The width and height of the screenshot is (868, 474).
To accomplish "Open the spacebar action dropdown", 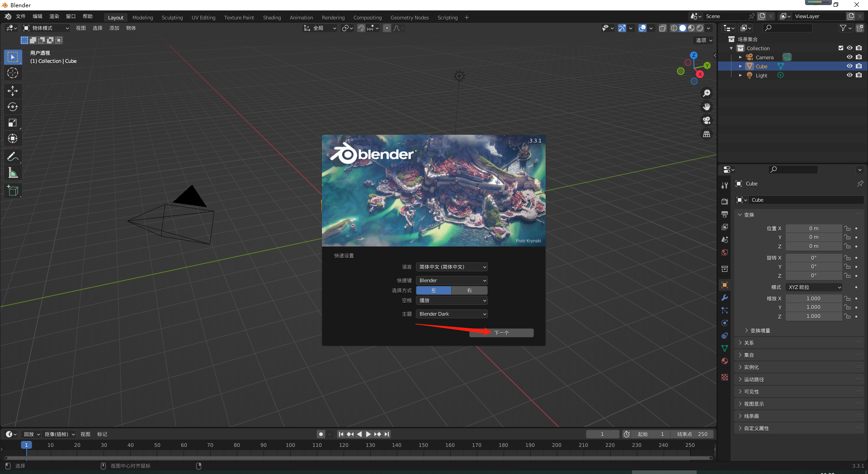I will (x=452, y=300).
